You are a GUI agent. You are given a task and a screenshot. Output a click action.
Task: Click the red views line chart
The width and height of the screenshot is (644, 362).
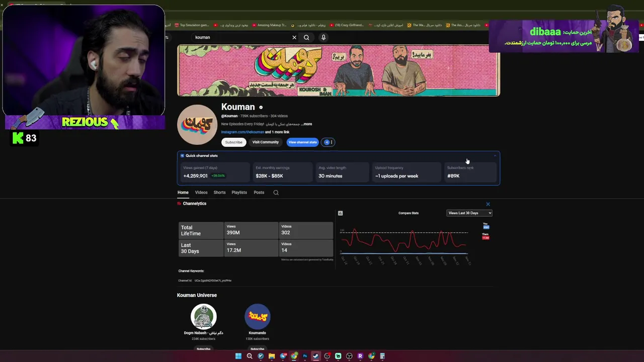[404, 240]
